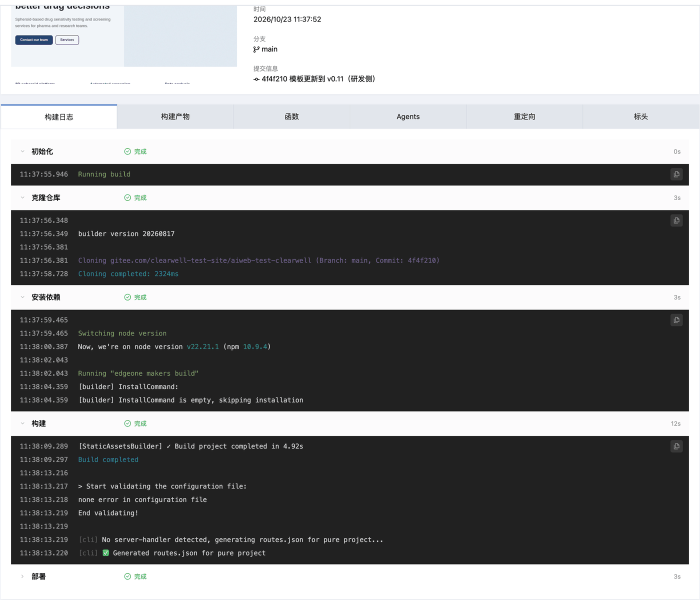The image size is (700, 600).
Task: Copy the 安装依赖 log output
Action: tap(676, 320)
